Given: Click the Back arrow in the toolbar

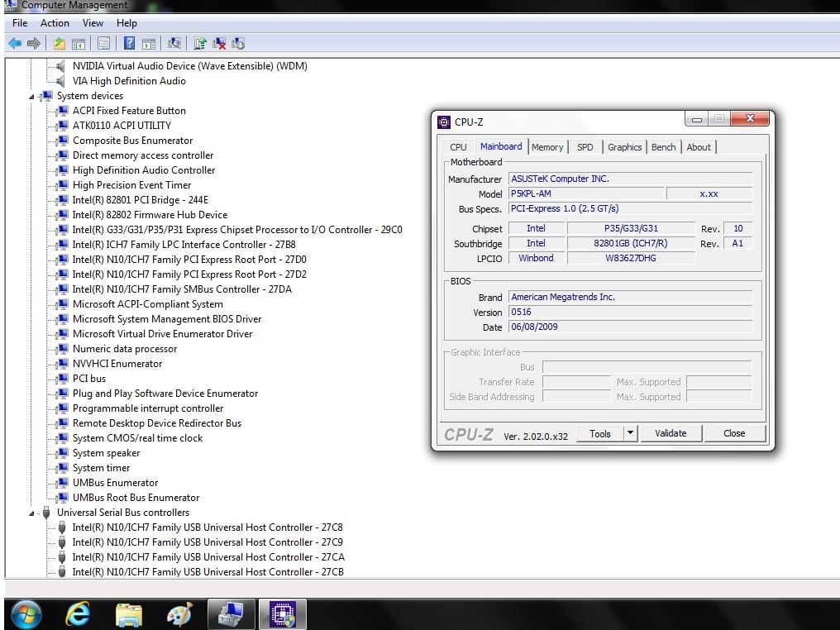Looking at the screenshot, I should tap(15, 43).
